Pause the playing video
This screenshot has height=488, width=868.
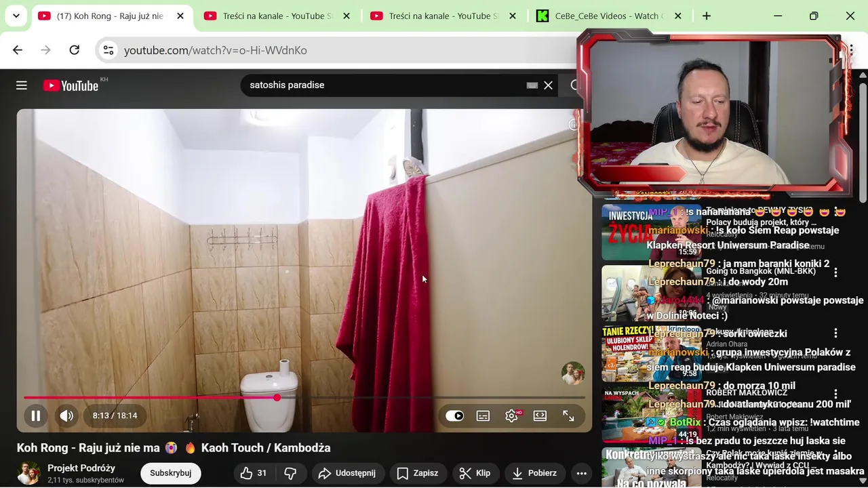[36, 416]
